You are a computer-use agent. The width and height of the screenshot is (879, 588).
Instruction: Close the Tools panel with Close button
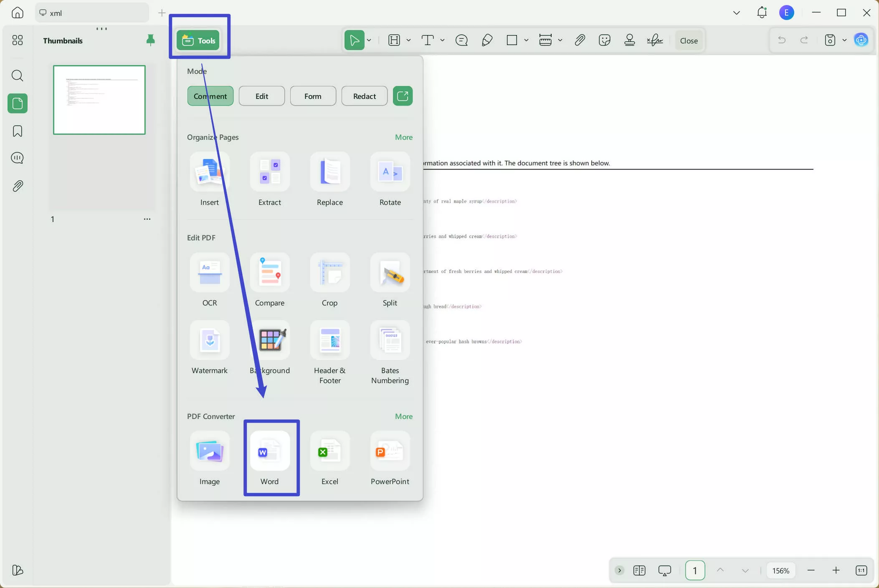688,40
